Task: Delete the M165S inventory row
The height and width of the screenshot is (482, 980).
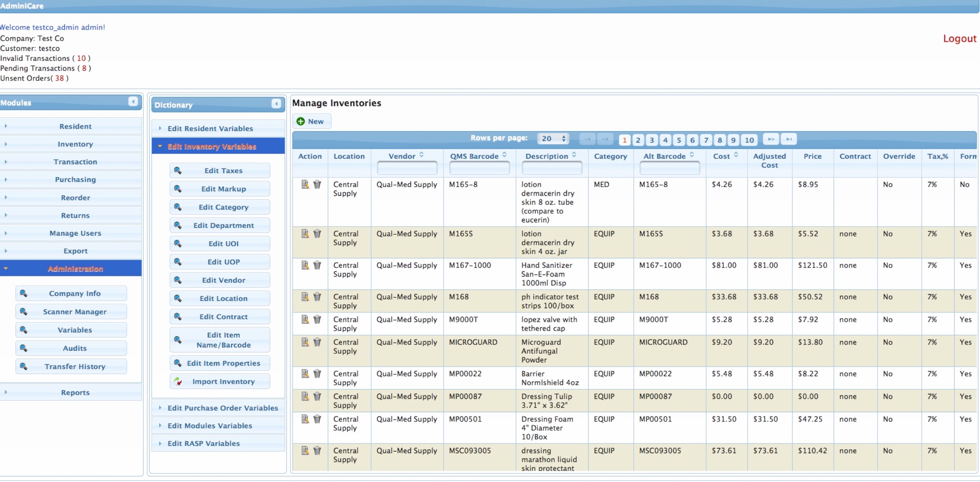Action: (x=317, y=233)
